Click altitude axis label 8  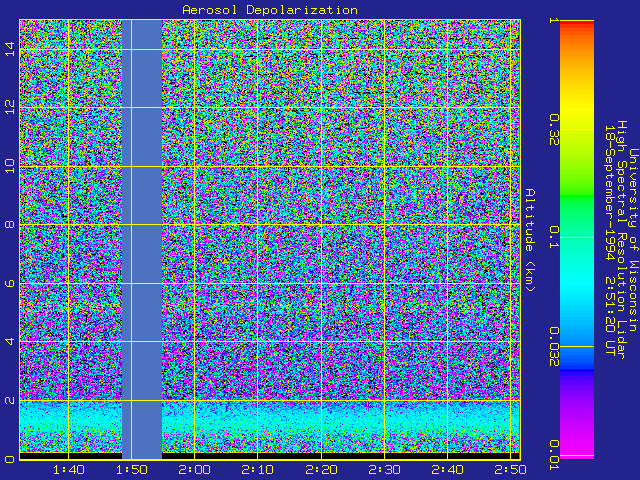coord(10,224)
